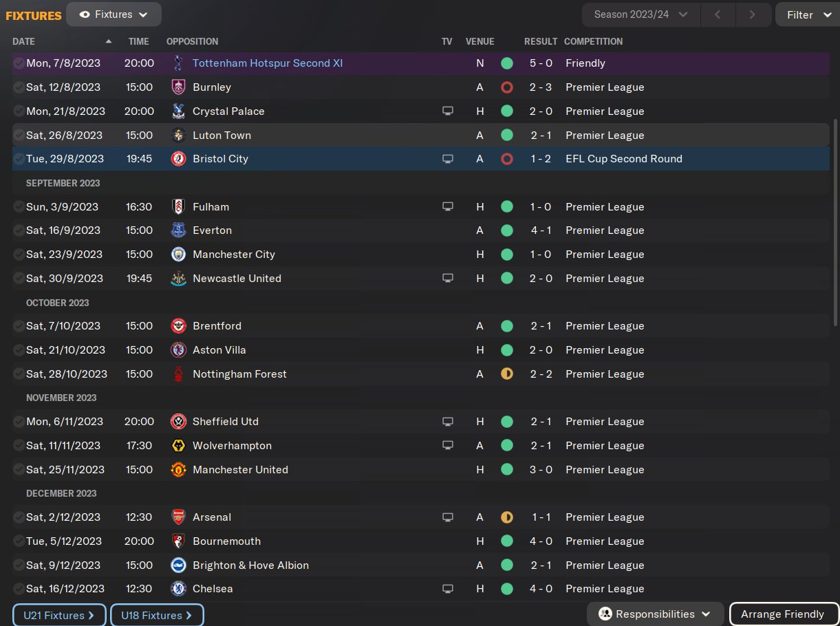Open the Fixtures view dropdown
The image size is (840, 626).
[x=114, y=14]
